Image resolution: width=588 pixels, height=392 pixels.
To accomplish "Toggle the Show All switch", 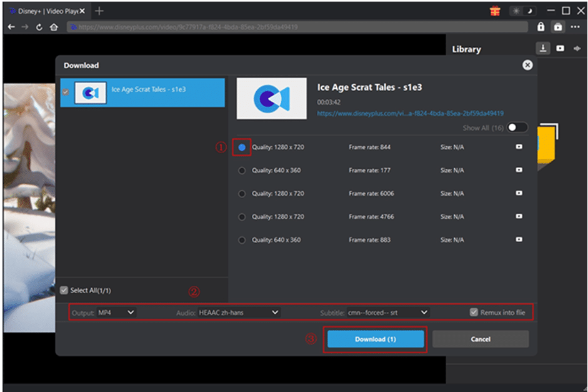I will click(517, 128).
